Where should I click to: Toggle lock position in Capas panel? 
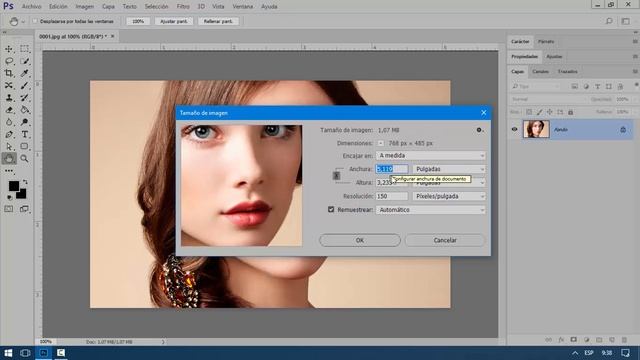[550, 112]
